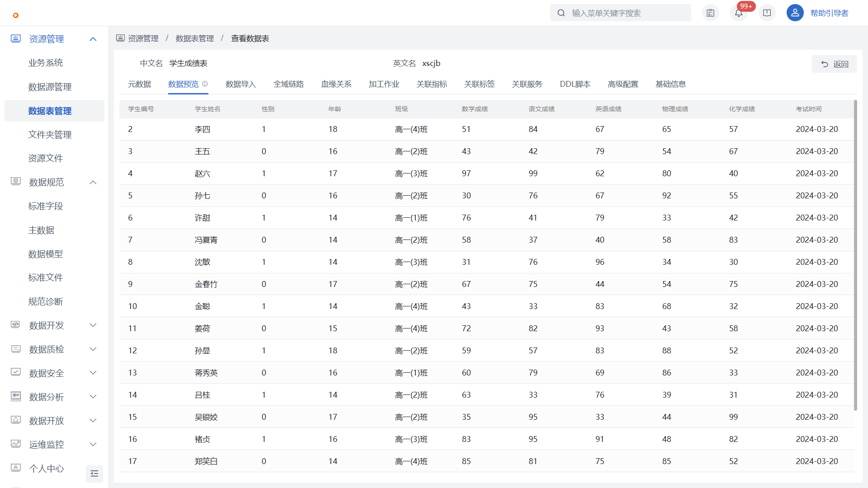Click the 个人中心 sidebar icon
The height and width of the screenshot is (488, 868).
[x=16, y=468]
